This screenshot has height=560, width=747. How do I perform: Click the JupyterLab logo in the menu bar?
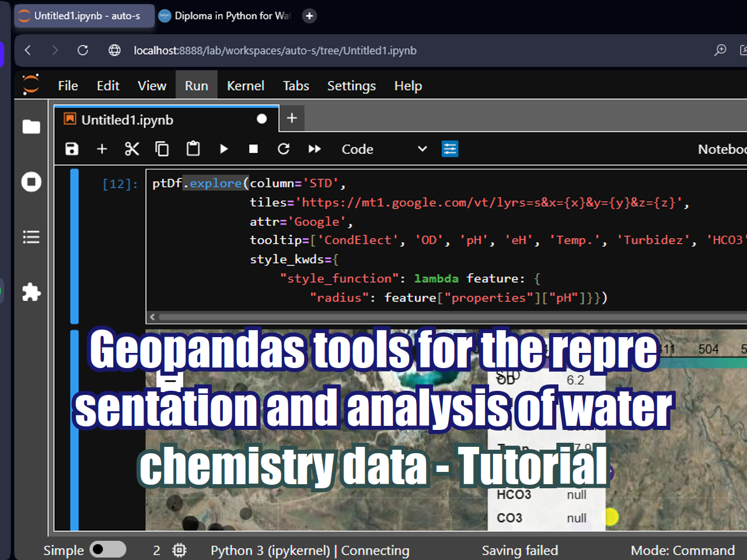(31, 85)
